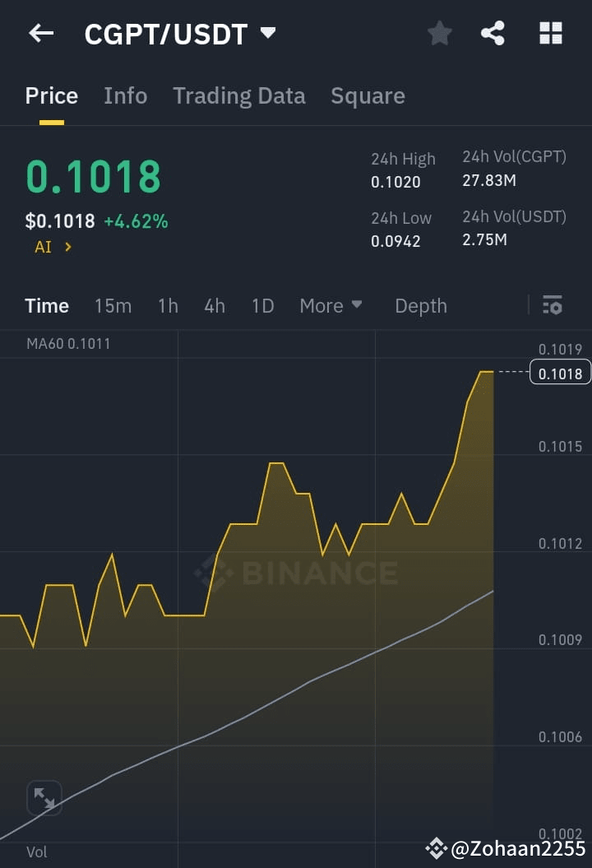Image resolution: width=592 pixels, height=868 pixels.
Task: Switch to the 15m candlestick interval
Action: pos(113,305)
